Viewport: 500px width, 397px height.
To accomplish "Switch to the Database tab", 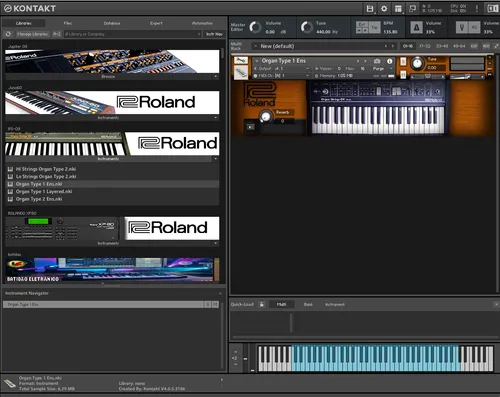I will 112,23.
